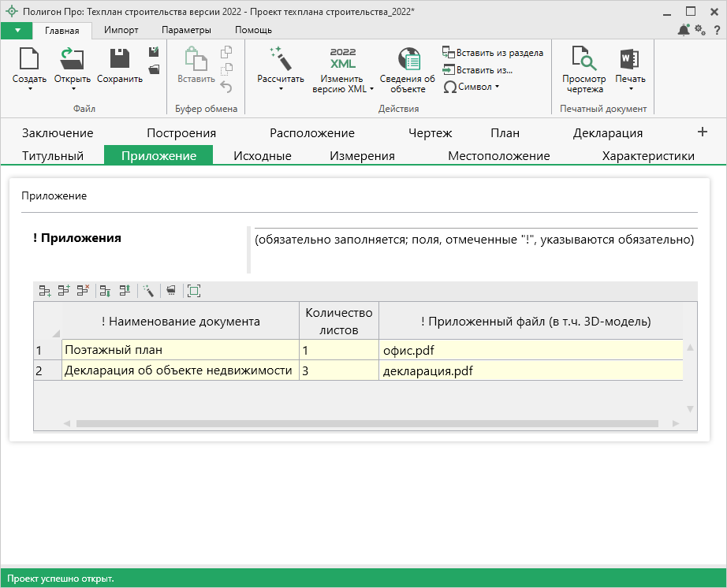Delete row using the red-cross table icon

click(84, 291)
